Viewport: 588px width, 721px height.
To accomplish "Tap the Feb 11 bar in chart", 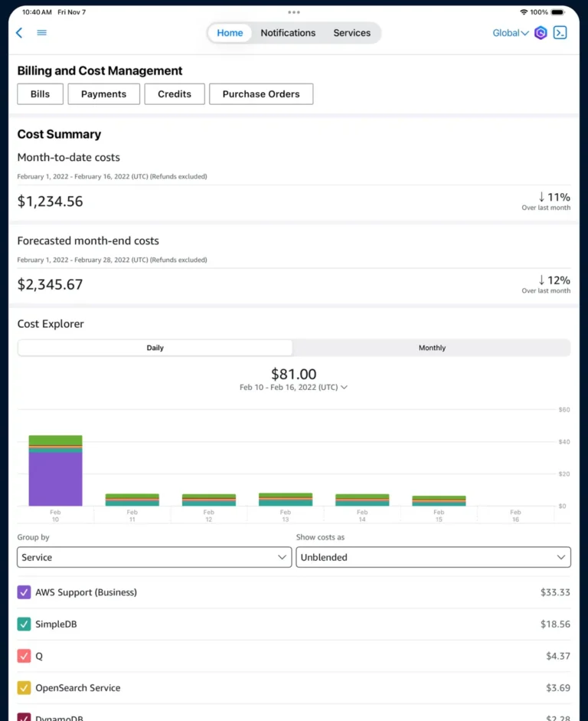I will (132, 500).
